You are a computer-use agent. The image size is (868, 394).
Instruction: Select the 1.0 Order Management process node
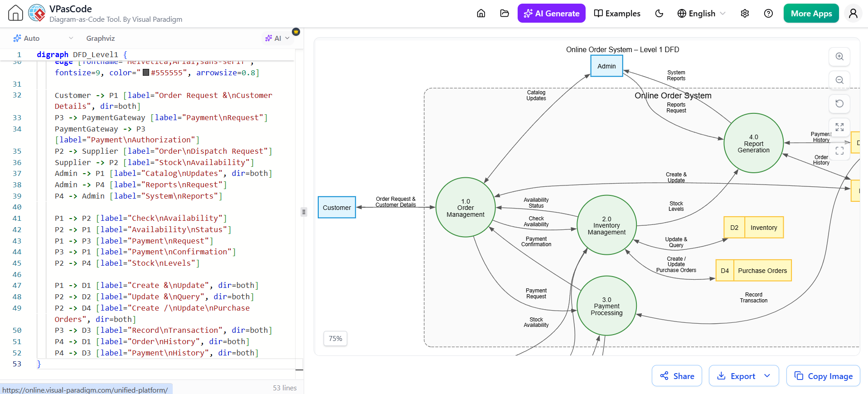coord(466,207)
